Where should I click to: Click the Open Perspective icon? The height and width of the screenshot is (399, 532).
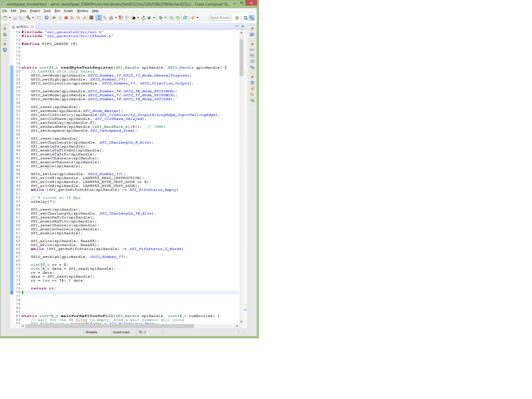click(237, 18)
